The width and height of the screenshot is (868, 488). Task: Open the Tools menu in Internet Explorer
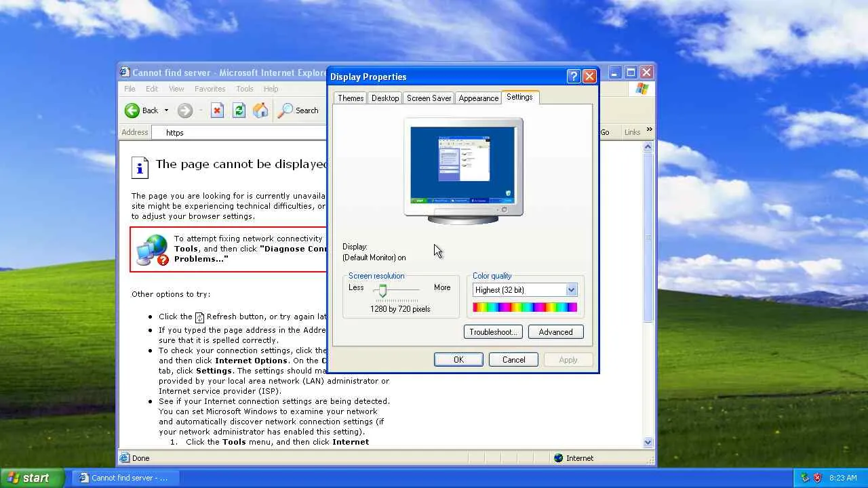point(245,89)
